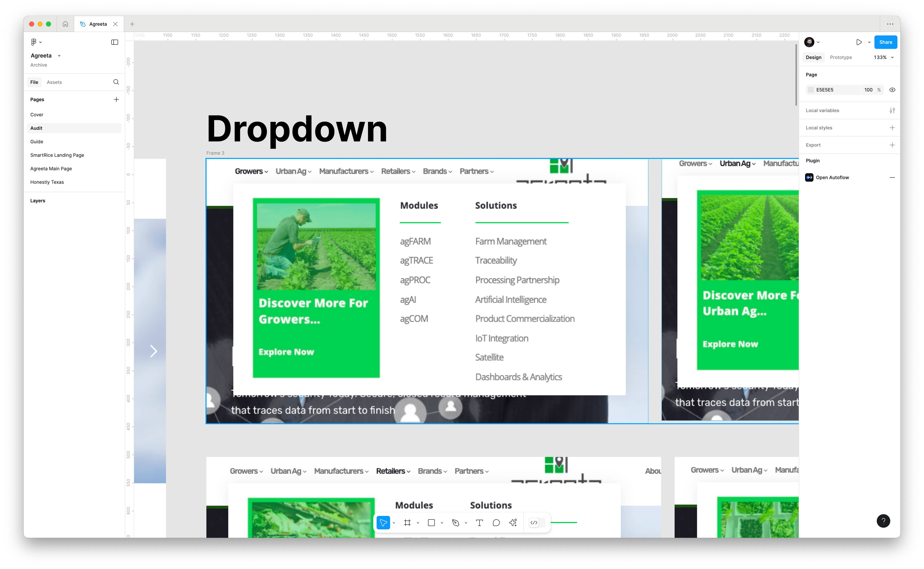Image resolution: width=924 pixels, height=569 pixels.
Task: Select the Comment tool
Action: 496,522
